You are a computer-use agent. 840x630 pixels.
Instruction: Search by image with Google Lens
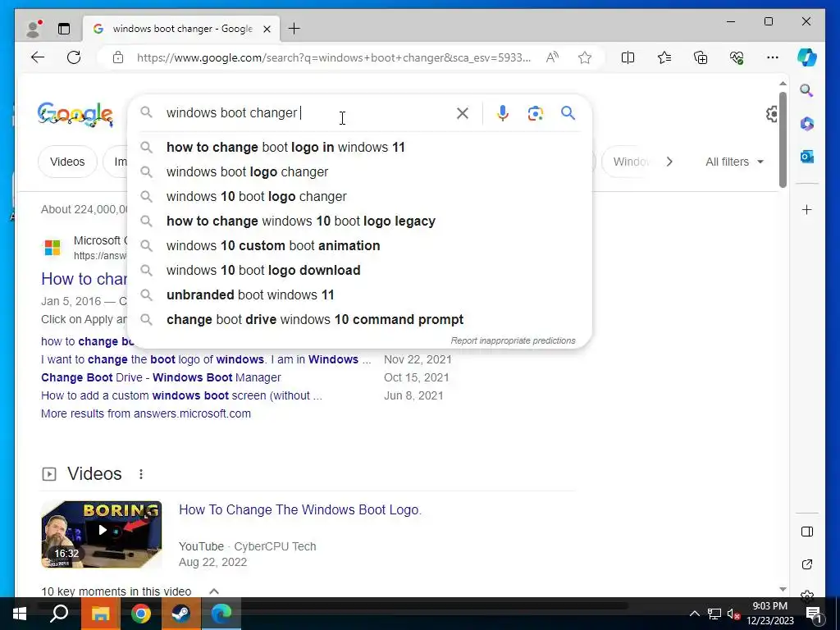pyautogui.click(x=535, y=113)
